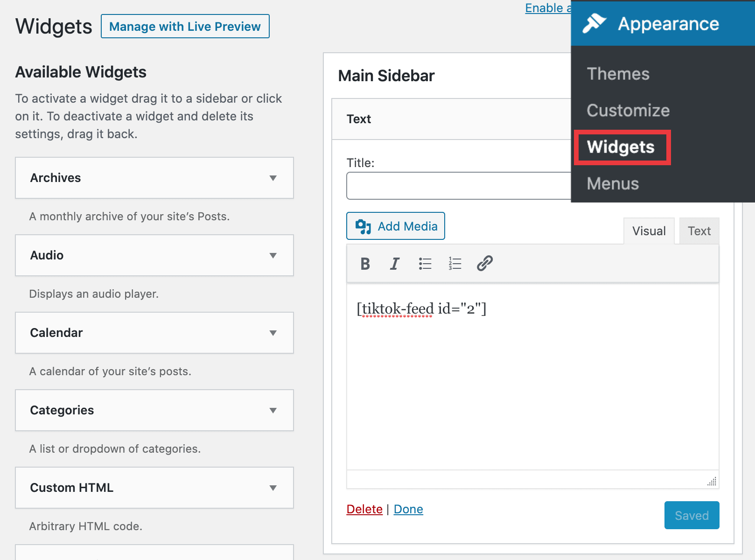Open Customize from the Appearance menu
755x560 pixels.
628,110
